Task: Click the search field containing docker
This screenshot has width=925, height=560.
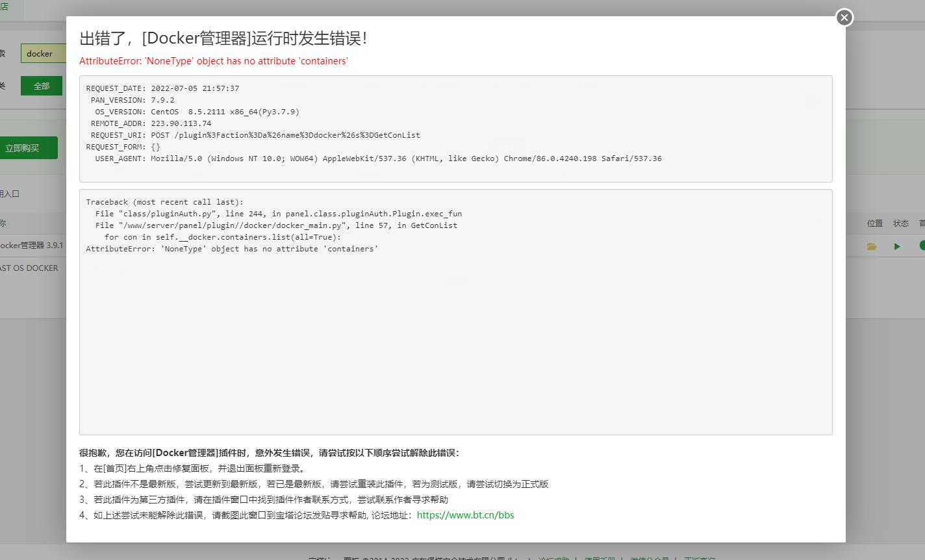Action: pyautogui.click(x=43, y=53)
